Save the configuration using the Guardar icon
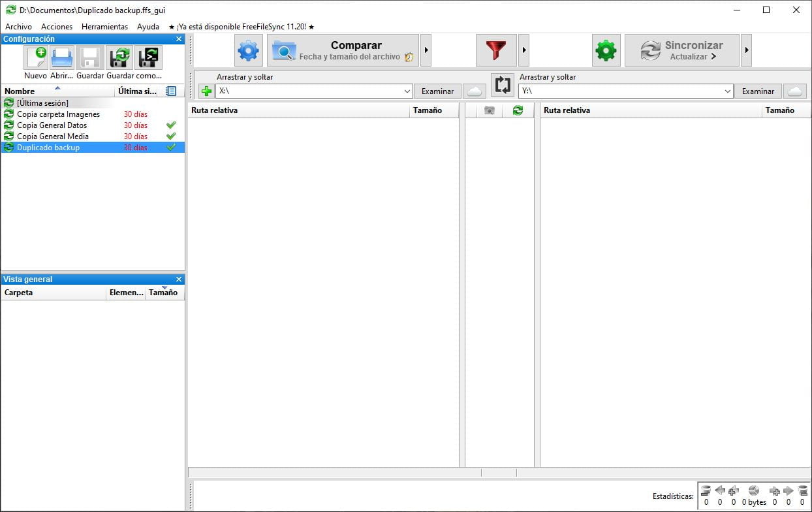 [x=89, y=57]
